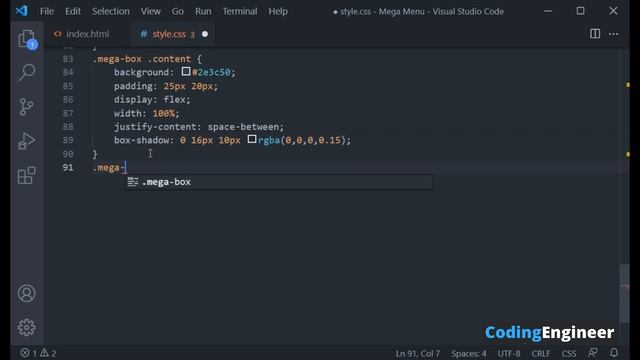This screenshot has height=360, width=640.
Task: Click line number 89 in gutter
Action: [68, 140]
